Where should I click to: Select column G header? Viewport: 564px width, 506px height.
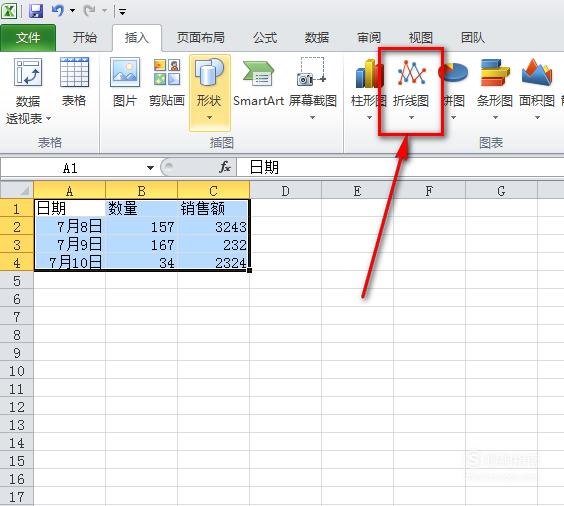(x=501, y=191)
